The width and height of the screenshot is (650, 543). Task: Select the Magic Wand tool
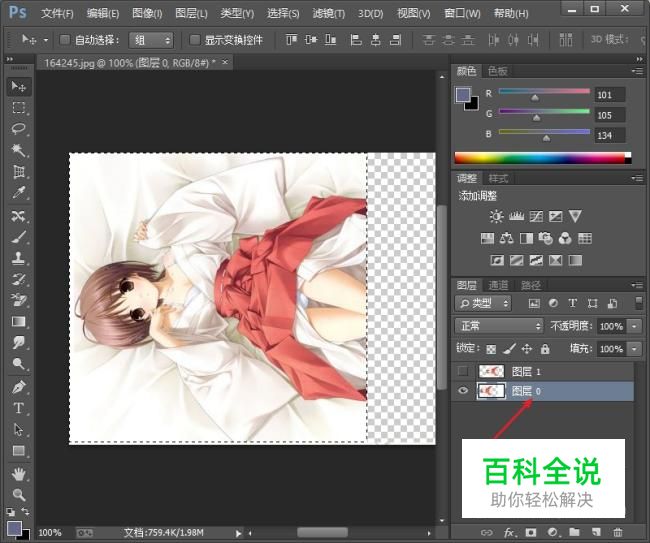(19, 150)
